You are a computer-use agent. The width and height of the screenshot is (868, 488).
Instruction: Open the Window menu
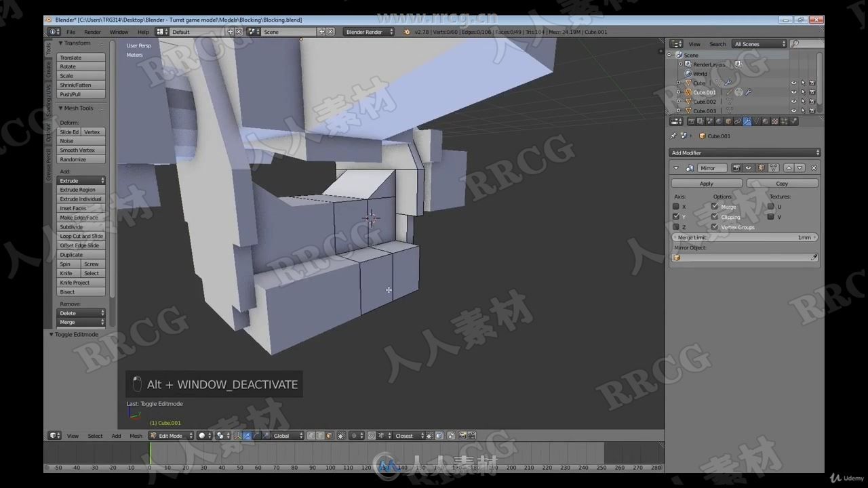(x=119, y=32)
